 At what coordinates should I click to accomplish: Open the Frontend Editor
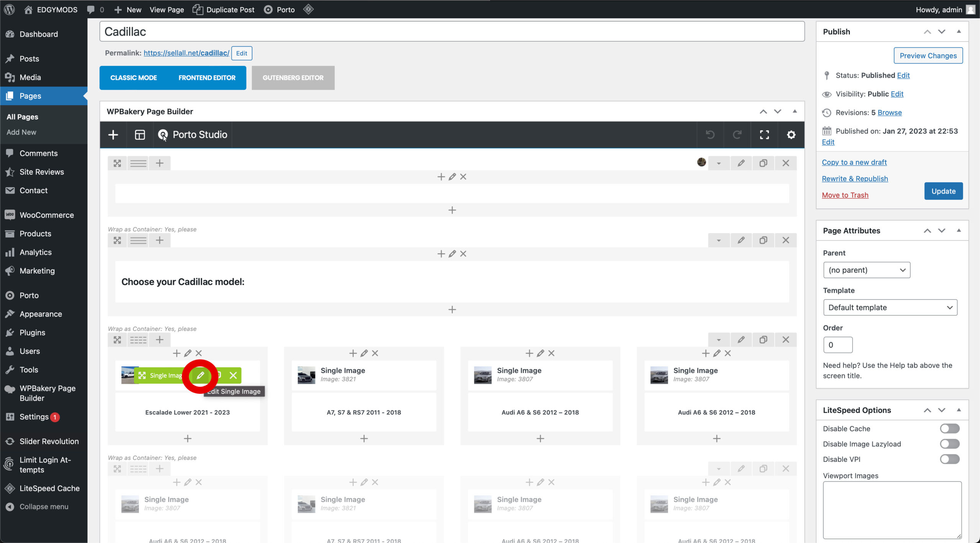[x=207, y=78]
